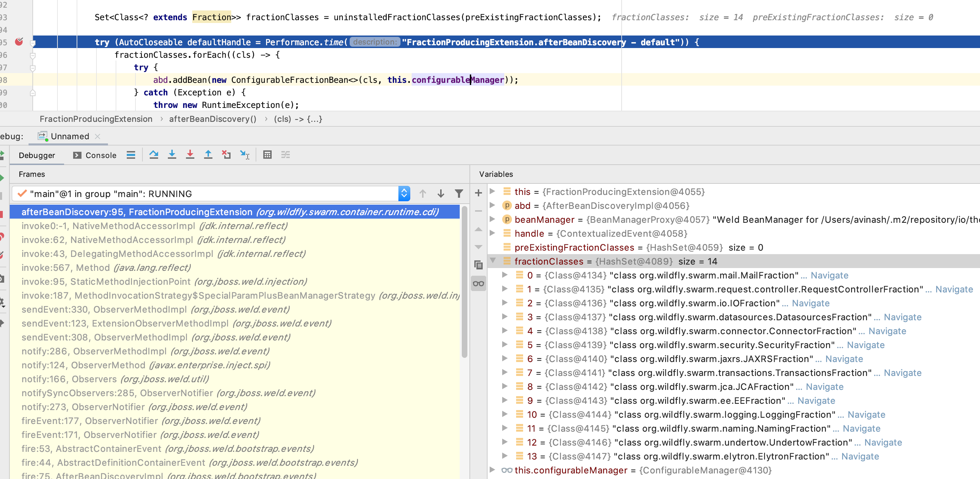This screenshot has width=980, height=479.
Task: Click the Fraction type in line 93
Action: tap(211, 17)
